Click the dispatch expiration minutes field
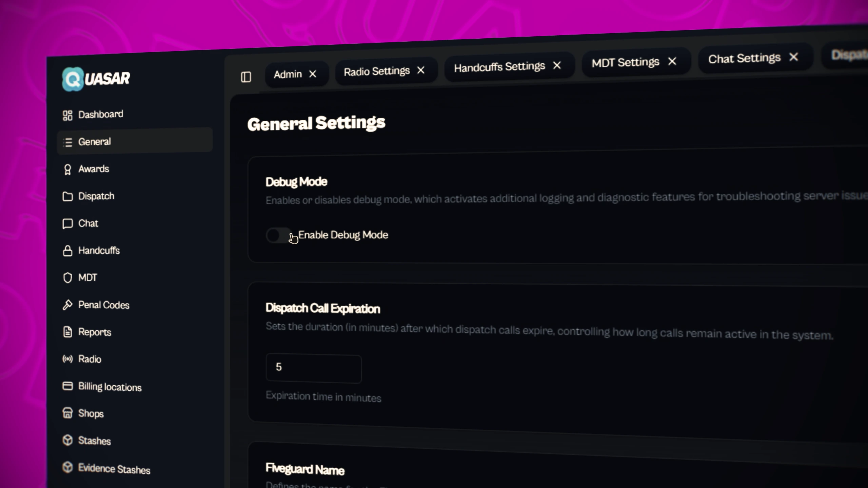The width and height of the screenshot is (868, 488). pyautogui.click(x=314, y=368)
